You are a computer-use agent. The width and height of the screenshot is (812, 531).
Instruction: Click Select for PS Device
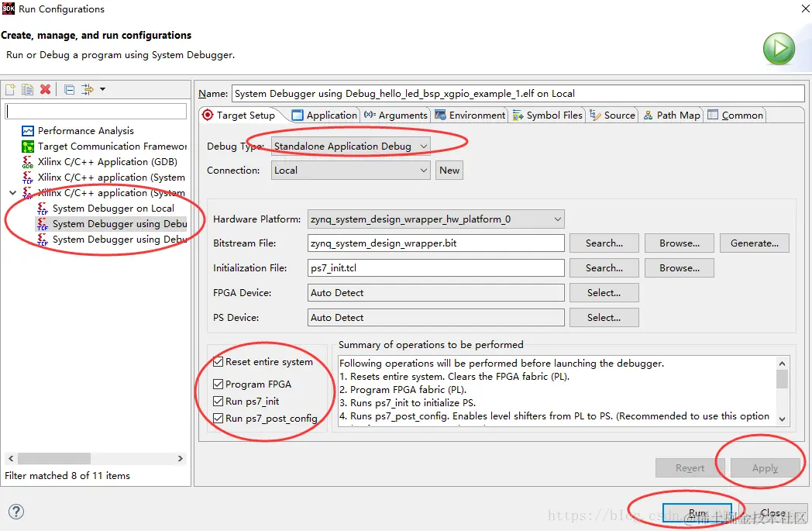604,318
